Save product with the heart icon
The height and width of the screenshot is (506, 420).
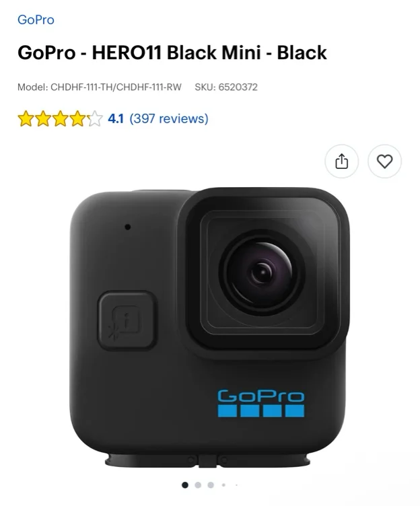coord(384,161)
